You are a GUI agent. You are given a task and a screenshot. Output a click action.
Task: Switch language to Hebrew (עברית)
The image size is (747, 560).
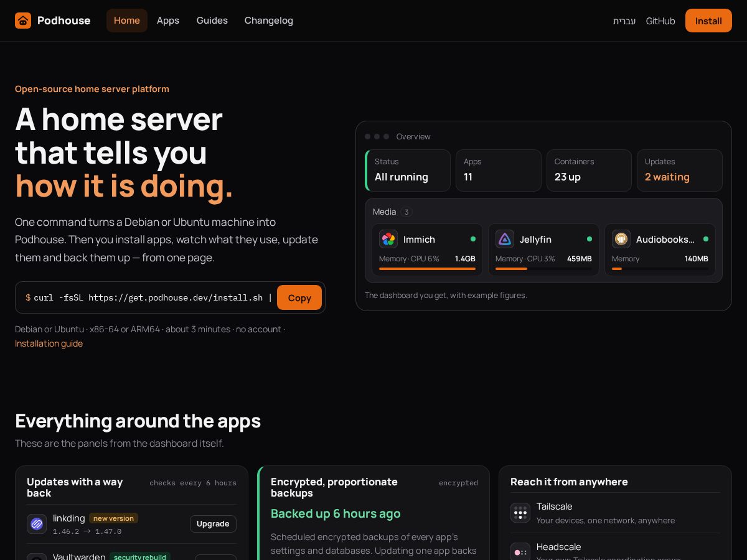coord(624,21)
